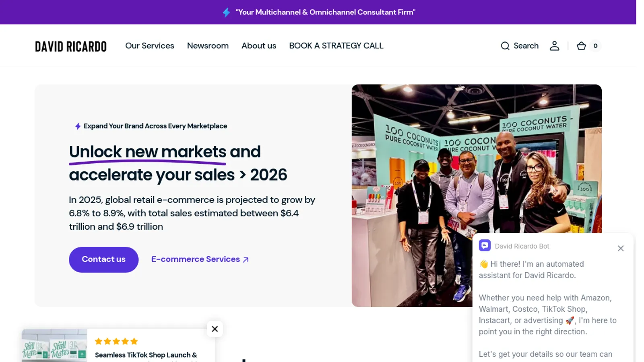644x362 pixels.
Task: Click the top announcement banner text
Action: coord(325,12)
